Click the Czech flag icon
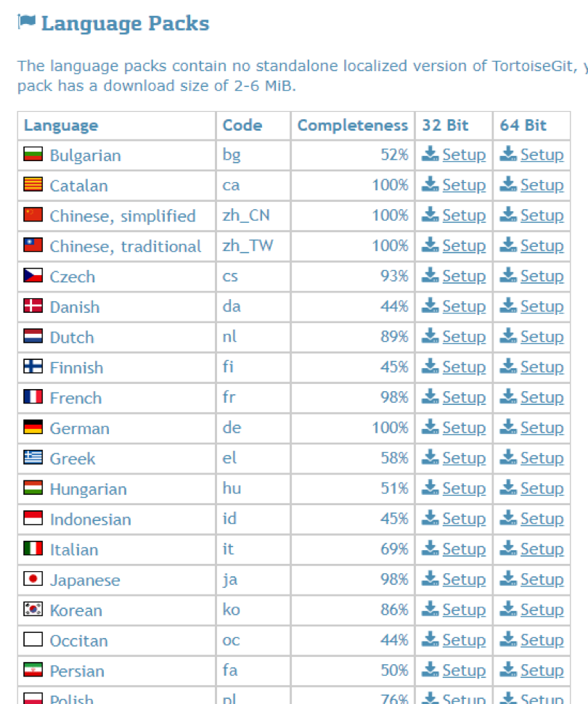Viewport: 588px width, 704px height. pos(33,275)
